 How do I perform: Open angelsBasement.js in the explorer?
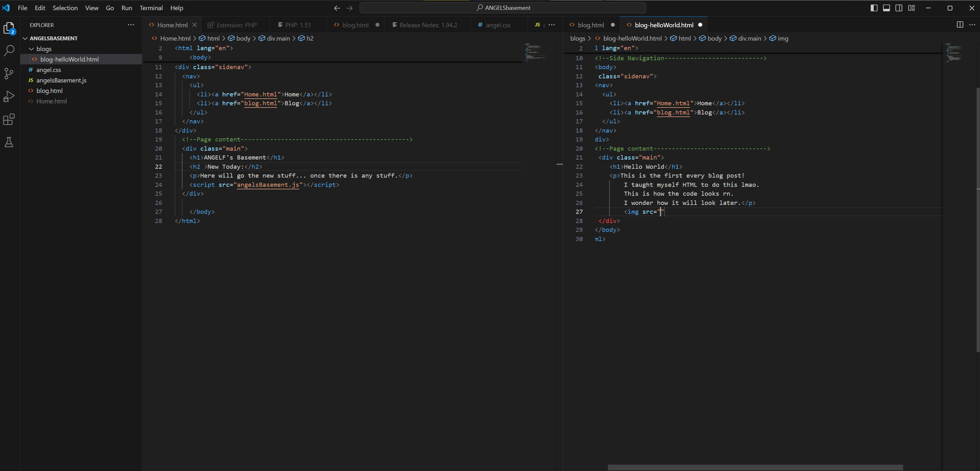61,80
